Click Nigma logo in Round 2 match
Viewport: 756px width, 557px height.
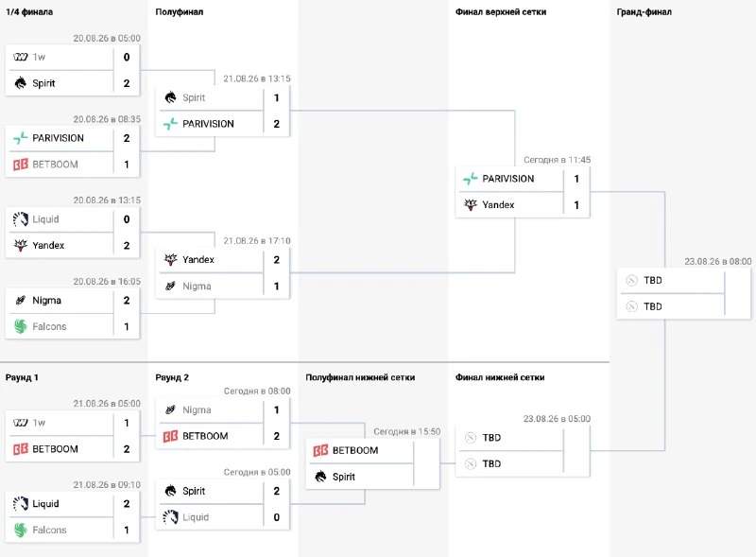pyautogui.click(x=170, y=409)
